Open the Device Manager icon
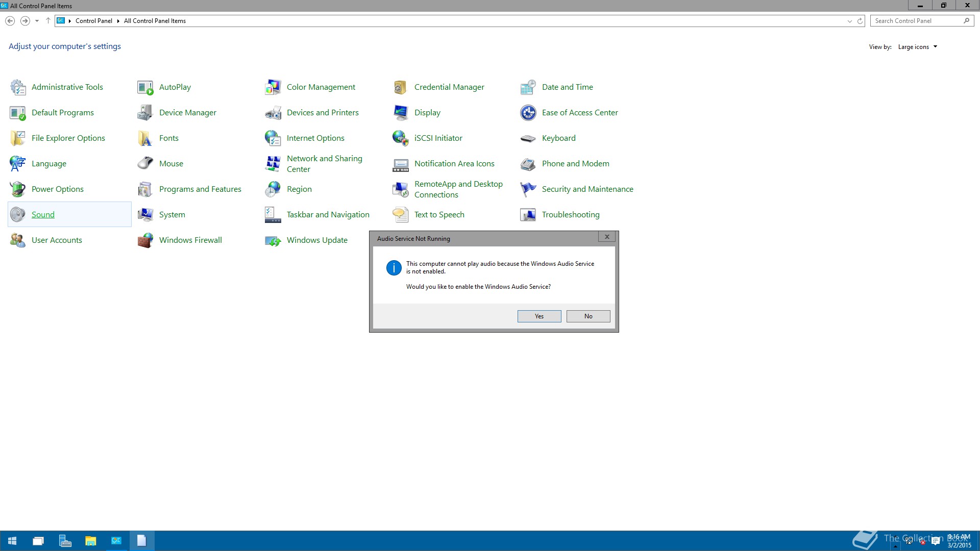 coord(145,113)
